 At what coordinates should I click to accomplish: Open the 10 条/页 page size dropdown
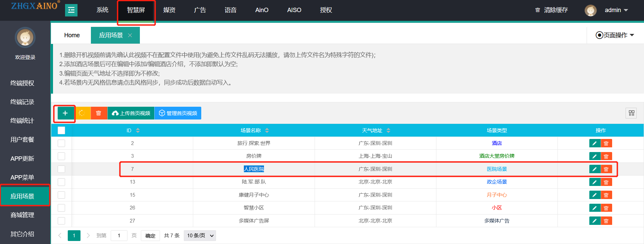200,236
